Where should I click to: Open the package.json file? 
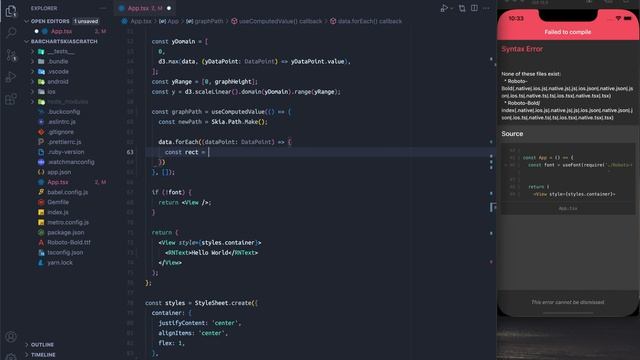click(x=65, y=232)
